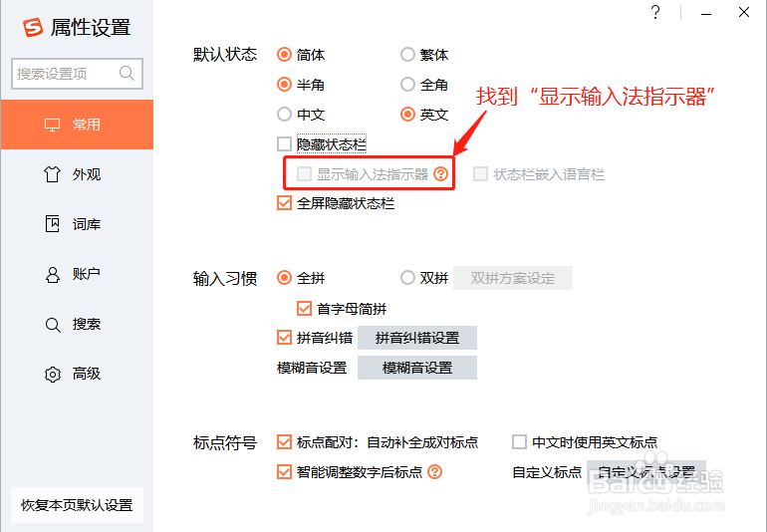
Task: Set default state to 中文
Action: 284,114
